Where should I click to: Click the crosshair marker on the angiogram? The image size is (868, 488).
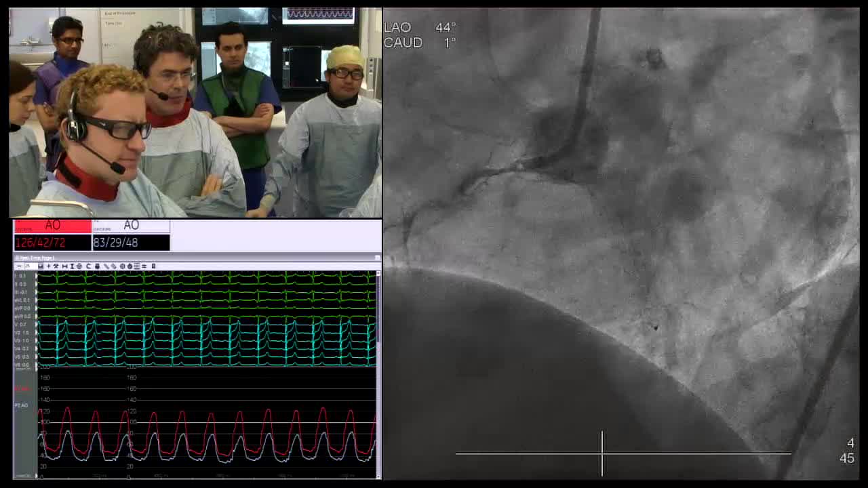pos(602,453)
